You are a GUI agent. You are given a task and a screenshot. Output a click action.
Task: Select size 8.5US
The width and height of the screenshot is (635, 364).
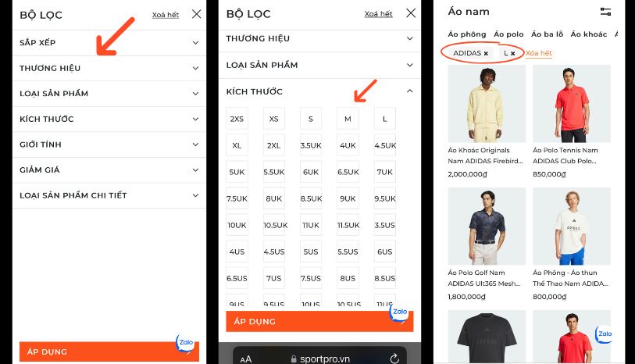(x=385, y=279)
